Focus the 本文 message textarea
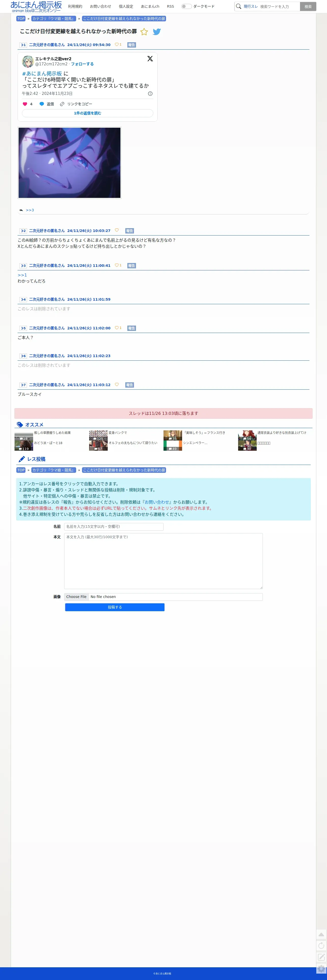This screenshot has height=980, width=327. tap(163, 561)
